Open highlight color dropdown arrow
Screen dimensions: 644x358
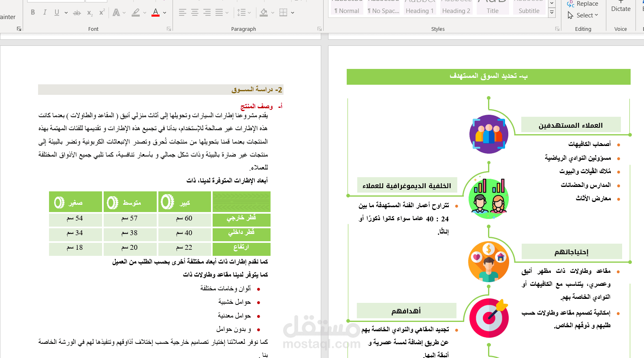[145, 13]
